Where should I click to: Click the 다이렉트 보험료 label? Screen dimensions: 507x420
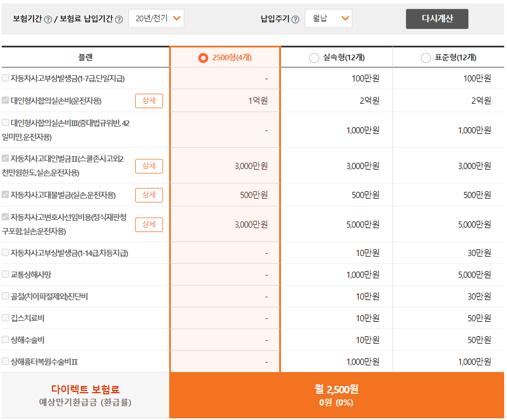[85, 389]
